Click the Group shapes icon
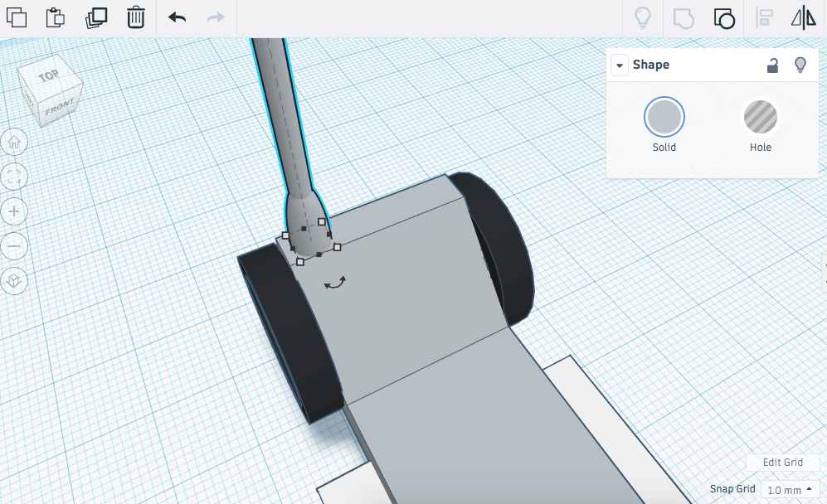827x504 pixels. pos(684,18)
